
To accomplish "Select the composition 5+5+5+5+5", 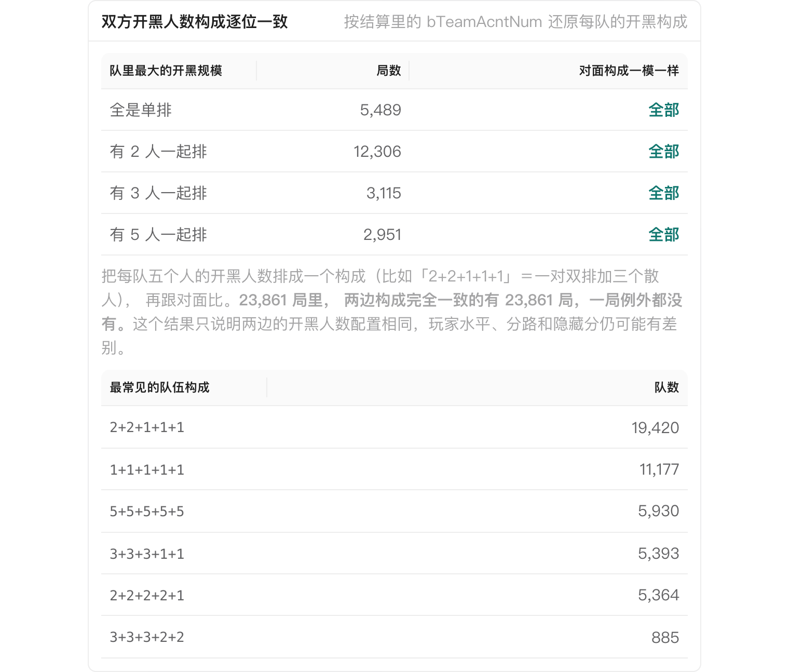I will click(147, 511).
